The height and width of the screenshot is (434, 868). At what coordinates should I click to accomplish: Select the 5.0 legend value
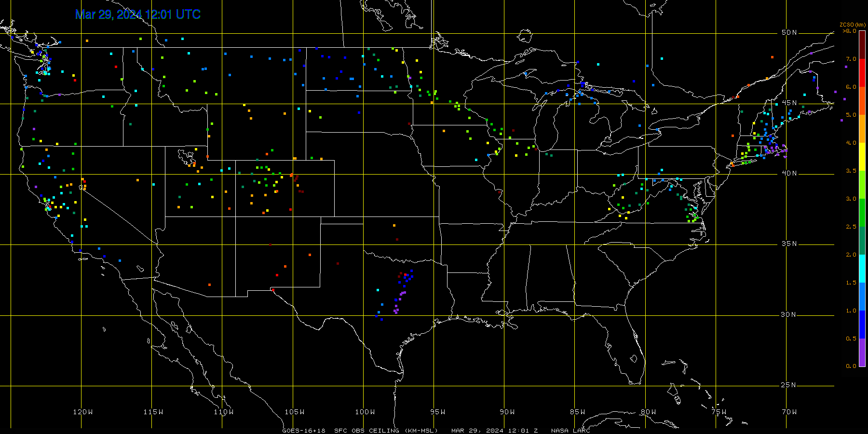[x=851, y=115]
